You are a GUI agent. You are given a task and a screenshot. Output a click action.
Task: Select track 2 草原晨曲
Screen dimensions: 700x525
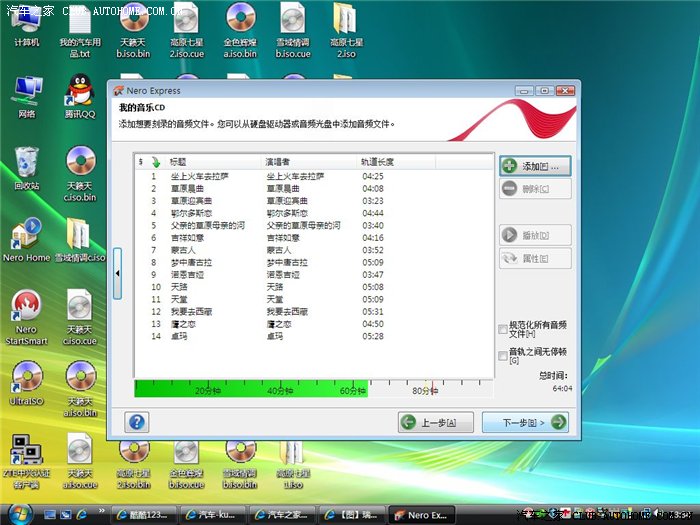coord(312,188)
